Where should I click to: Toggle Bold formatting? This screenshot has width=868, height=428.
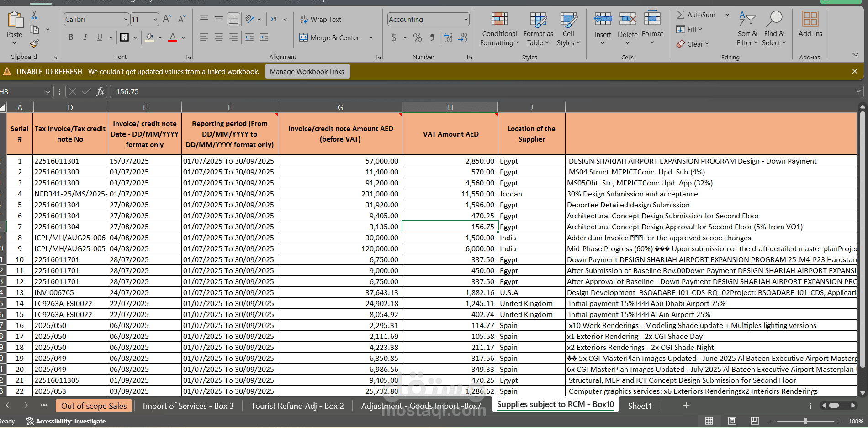click(71, 37)
